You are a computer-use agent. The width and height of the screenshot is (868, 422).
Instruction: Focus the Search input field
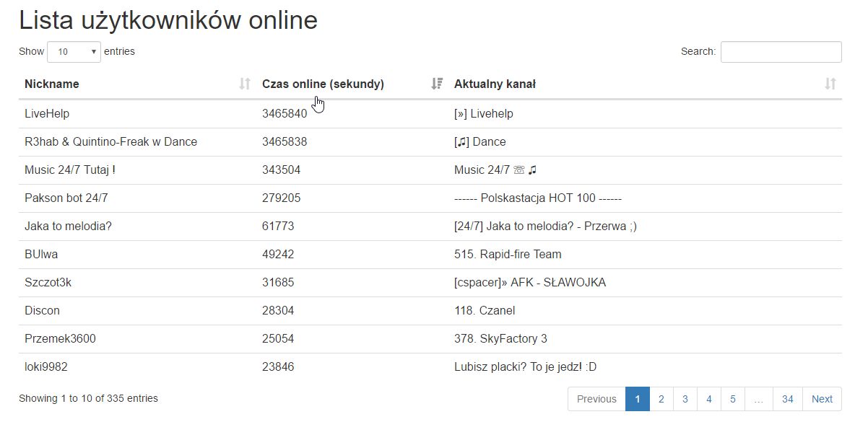(781, 52)
